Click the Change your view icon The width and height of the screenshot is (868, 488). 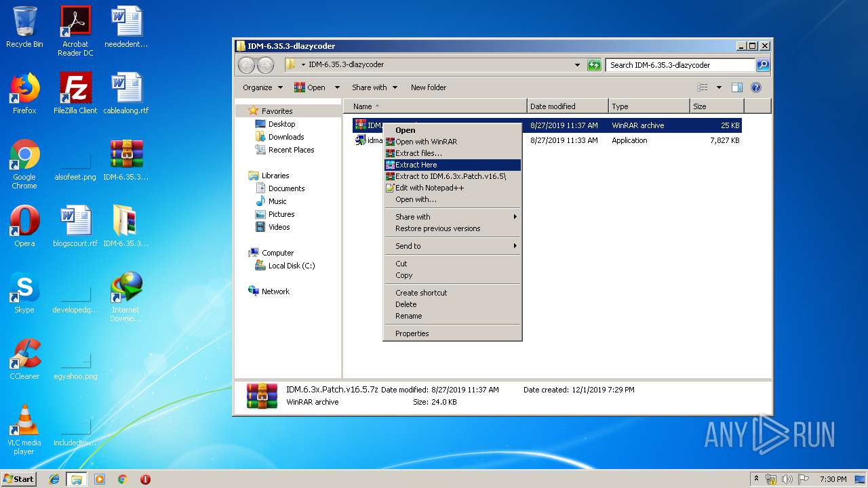(x=703, y=87)
